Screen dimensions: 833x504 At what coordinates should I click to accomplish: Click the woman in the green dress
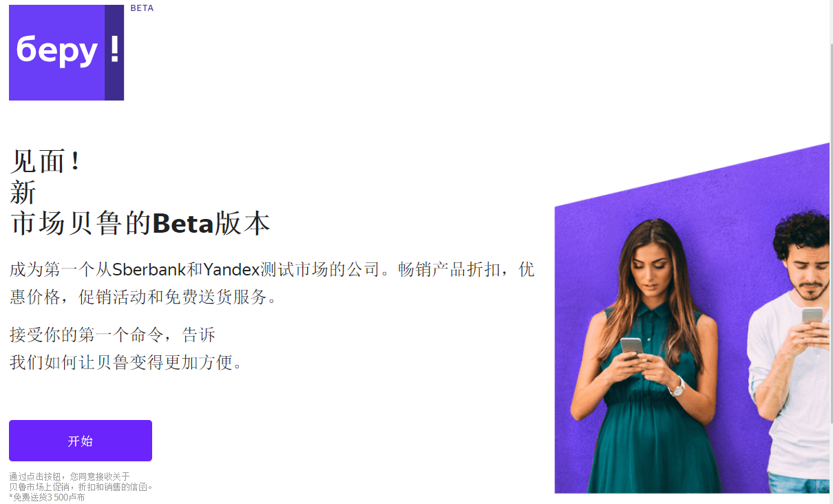647,358
